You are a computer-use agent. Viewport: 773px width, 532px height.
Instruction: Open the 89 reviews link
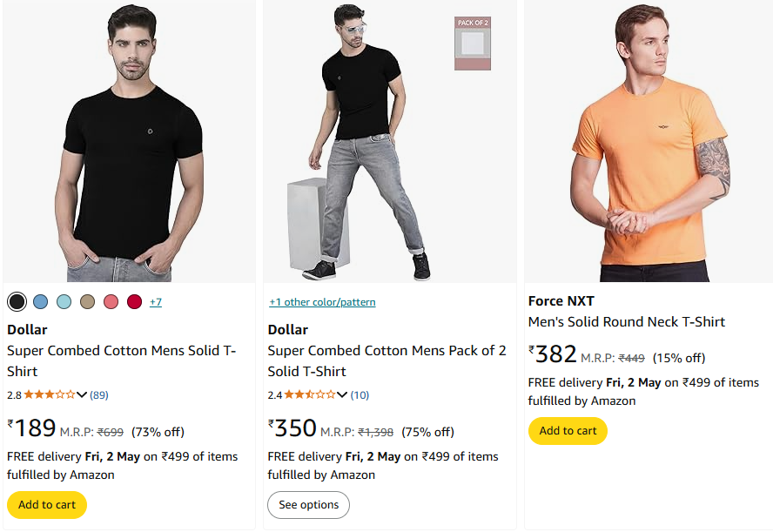tap(99, 395)
